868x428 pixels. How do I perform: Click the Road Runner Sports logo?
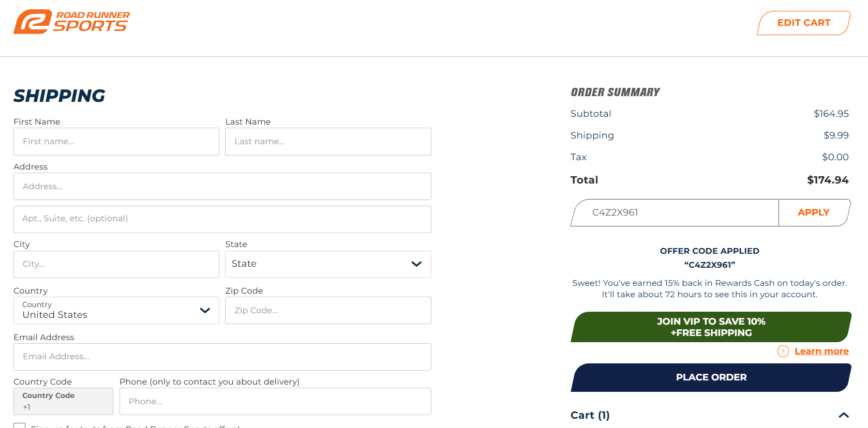pos(71,22)
